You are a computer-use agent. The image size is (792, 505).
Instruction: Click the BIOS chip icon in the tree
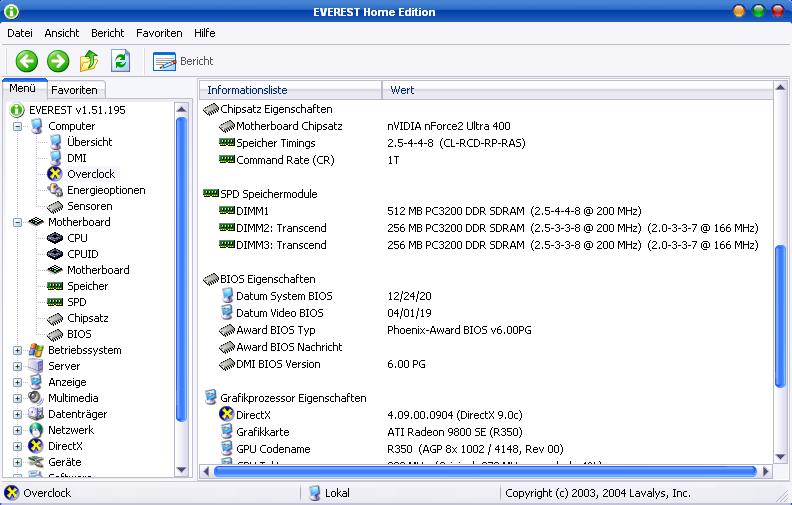(x=55, y=334)
